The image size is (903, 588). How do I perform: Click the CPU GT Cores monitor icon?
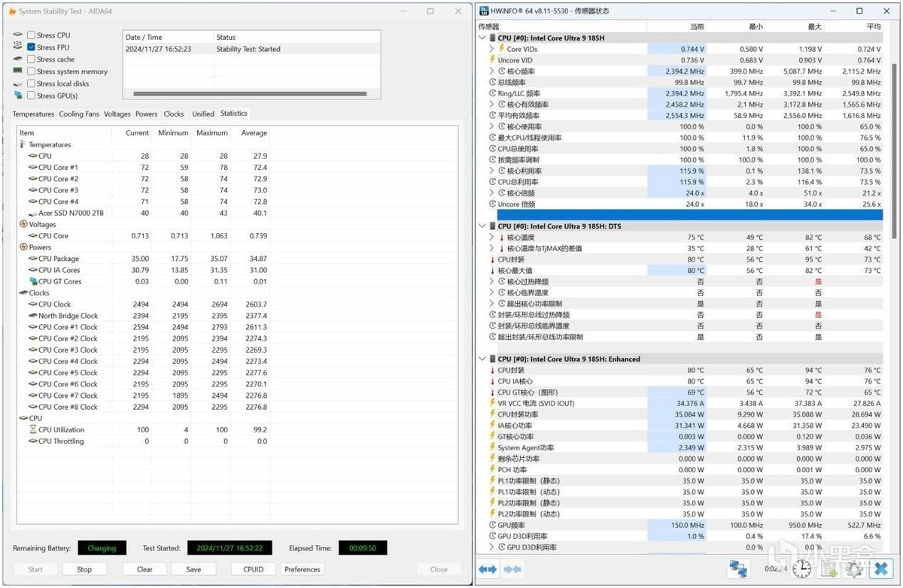pos(32,281)
